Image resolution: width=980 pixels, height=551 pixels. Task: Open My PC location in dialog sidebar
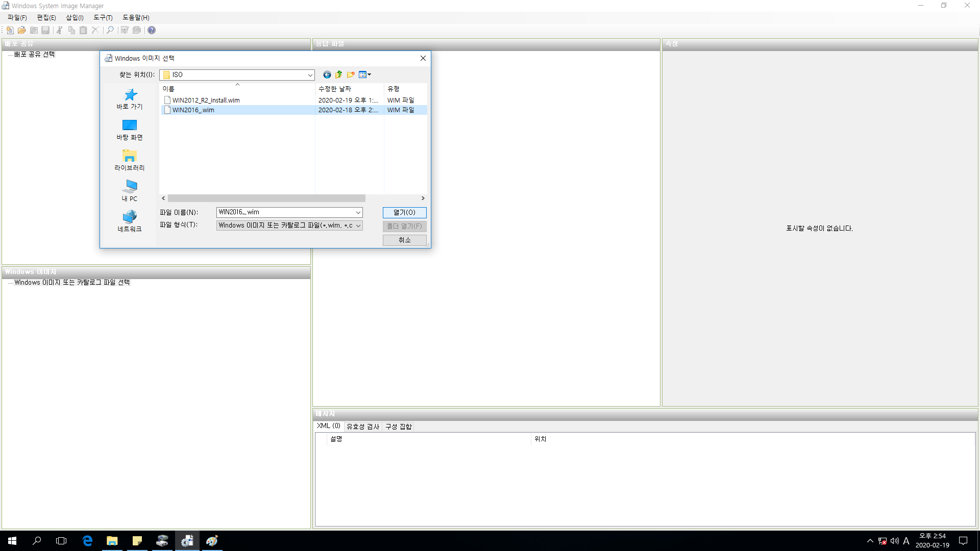click(130, 191)
